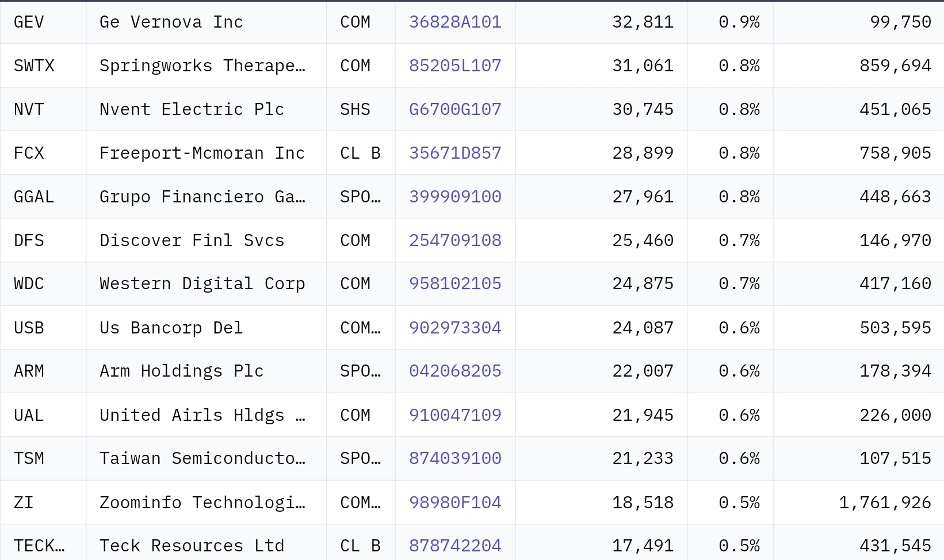This screenshot has width=944, height=560.
Task: Click share count 431,545
Action: [896, 546]
